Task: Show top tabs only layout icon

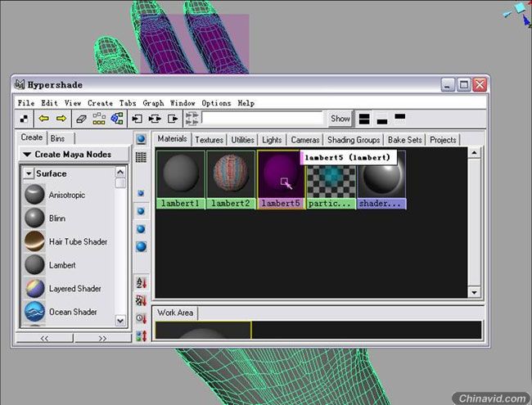Action: point(400,117)
